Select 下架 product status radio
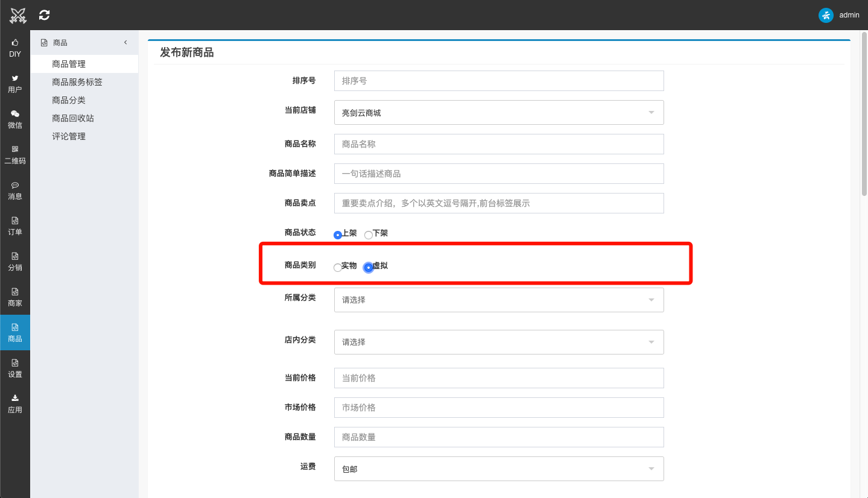Screen dimensions: 868x498 [368, 235]
